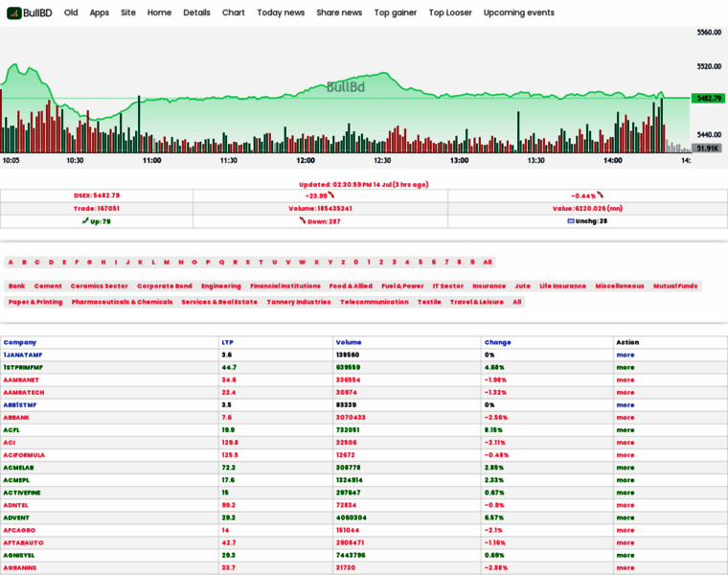This screenshot has width=728, height=575.
Task: Sort table by Volume column header
Action: [348, 342]
